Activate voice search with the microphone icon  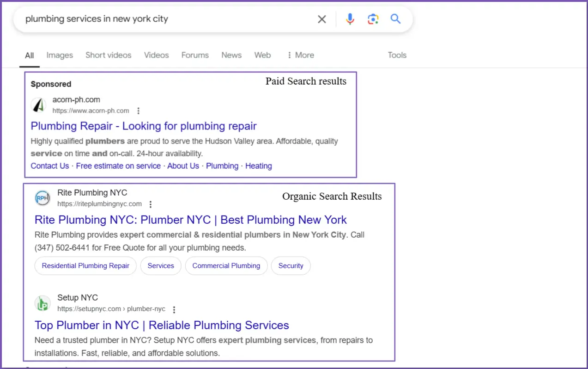tap(350, 19)
